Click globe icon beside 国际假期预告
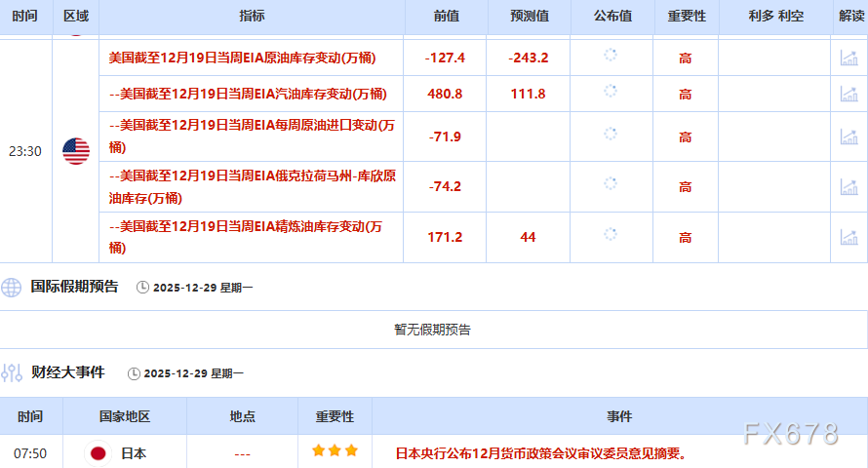868x468 pixels. (12, 287)
